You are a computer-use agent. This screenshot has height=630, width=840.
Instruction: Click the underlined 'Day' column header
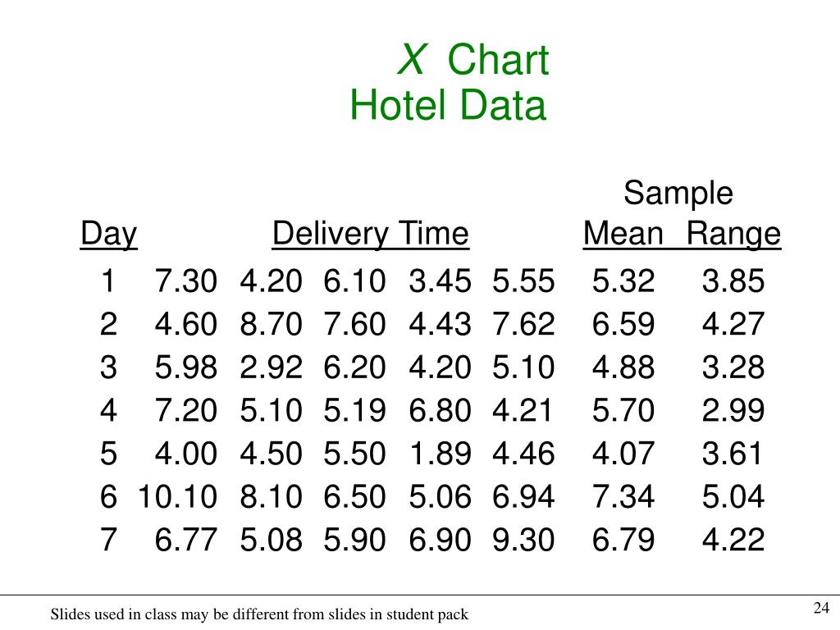tap(109, 234)
